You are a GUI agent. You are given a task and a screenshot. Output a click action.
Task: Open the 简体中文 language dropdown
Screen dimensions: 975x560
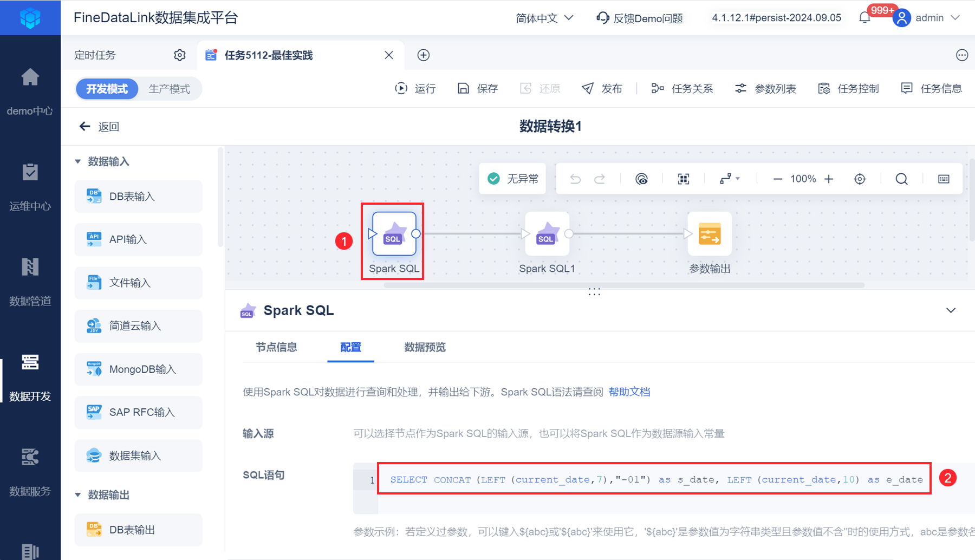coord(544,18)
